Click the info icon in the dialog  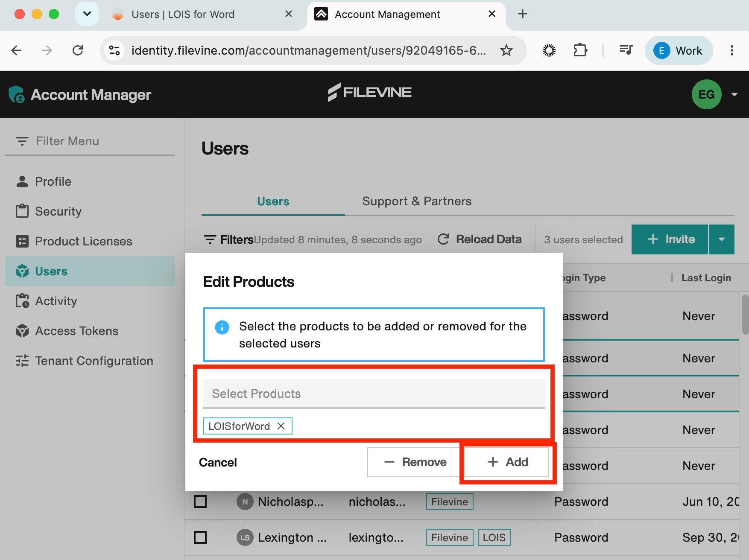point(222,327)
